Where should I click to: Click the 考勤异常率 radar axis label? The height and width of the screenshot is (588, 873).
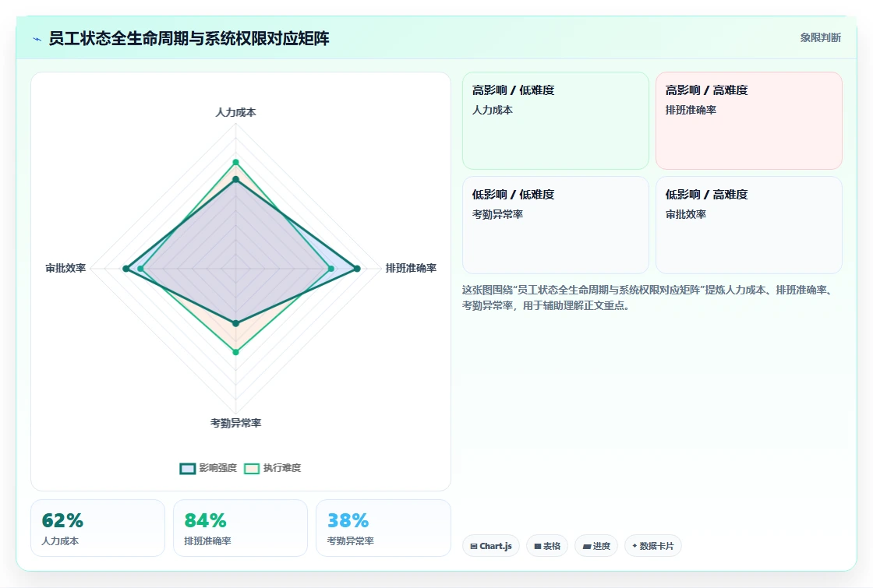click(x=235, y=424)
